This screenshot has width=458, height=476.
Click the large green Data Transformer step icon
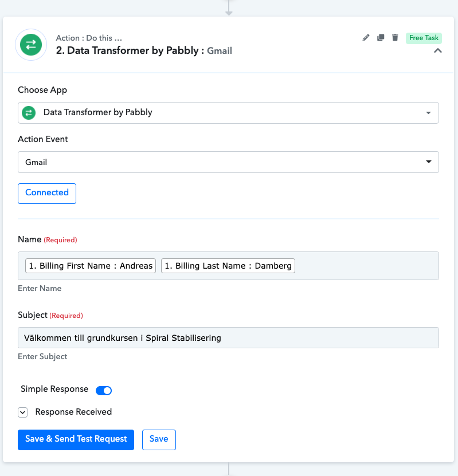[x=31, y=45]
